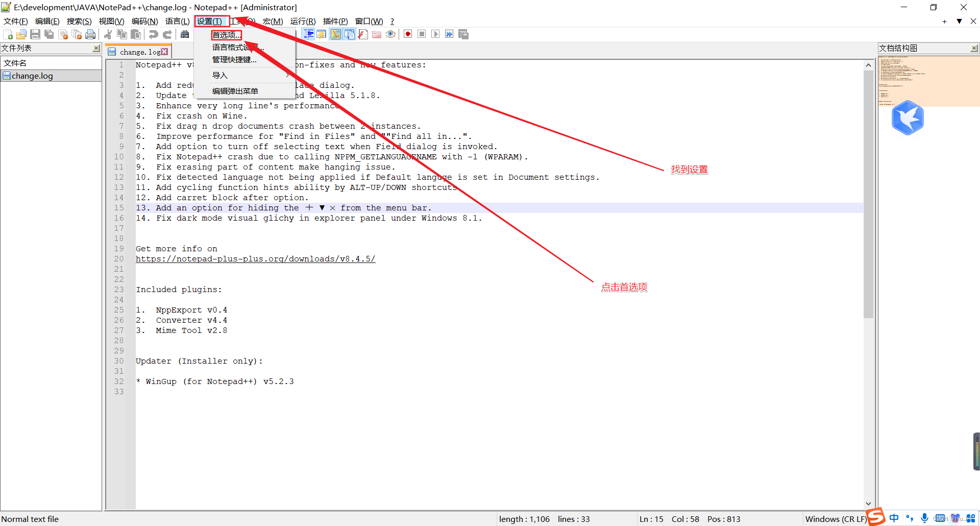Click the save recorded macro icon

pos(463,34)
